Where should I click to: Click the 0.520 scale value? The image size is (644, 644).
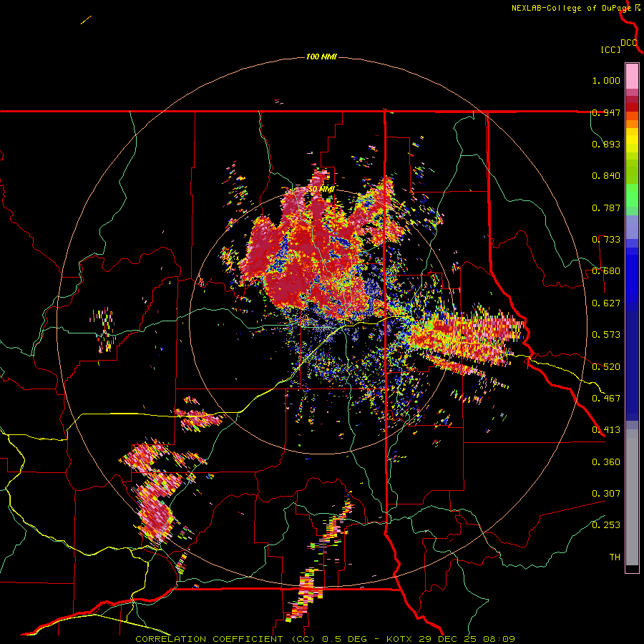pyautogui.click(x=606, y=367)
